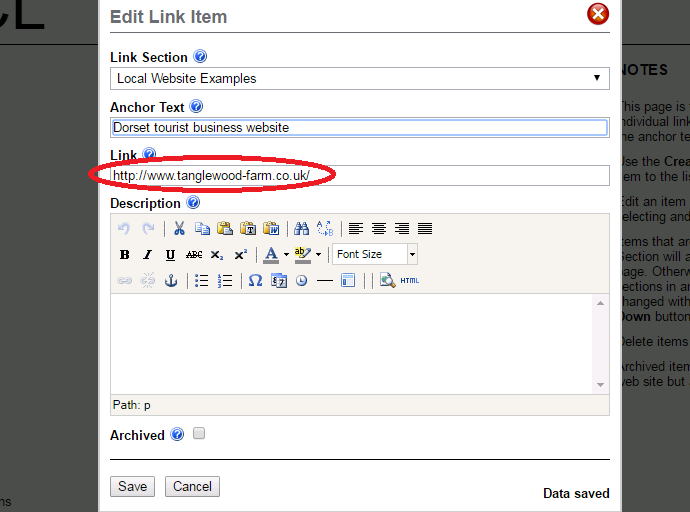
Task: Insert a bulleted list
Action: 202,280
